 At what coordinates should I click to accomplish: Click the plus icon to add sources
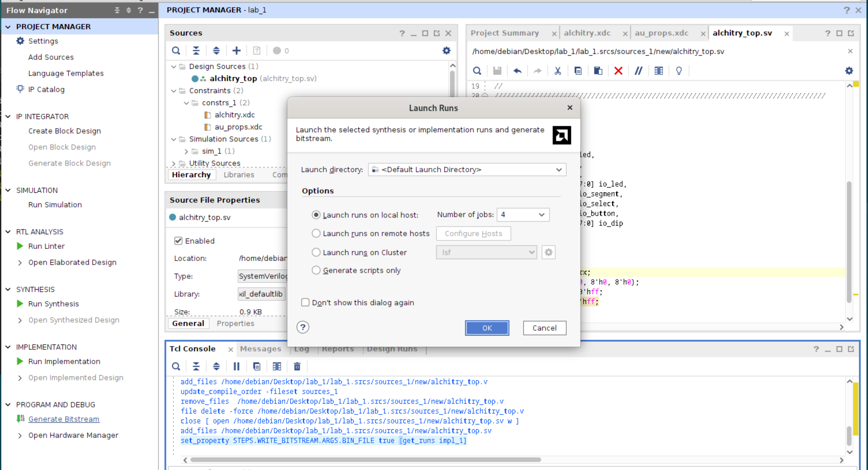point(236,50)
